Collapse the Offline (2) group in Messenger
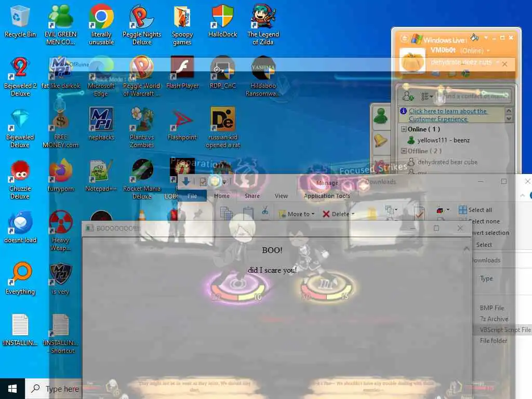The height and width of the screenshot is (399, 532). click(403, 151)
